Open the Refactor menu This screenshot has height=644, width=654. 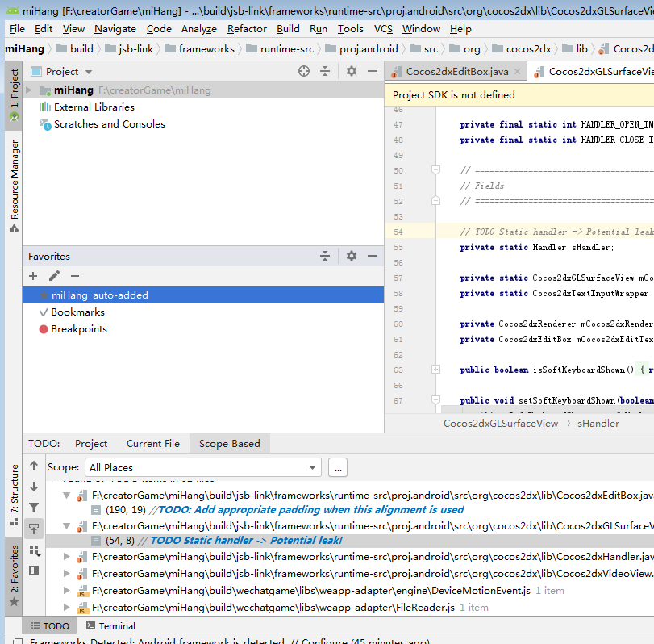pos(247,29)
